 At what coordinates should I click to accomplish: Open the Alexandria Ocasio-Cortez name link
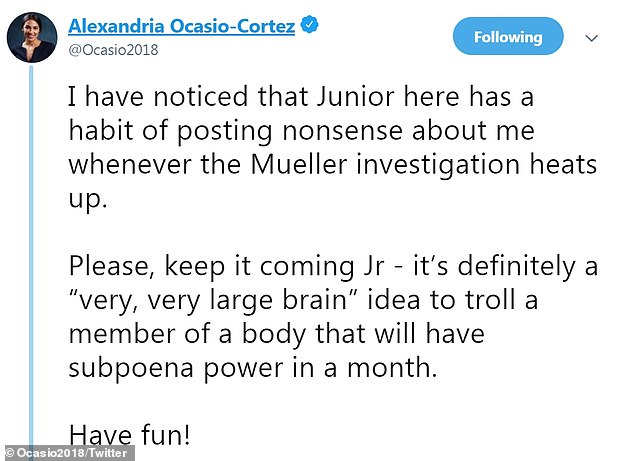point(181,26)
